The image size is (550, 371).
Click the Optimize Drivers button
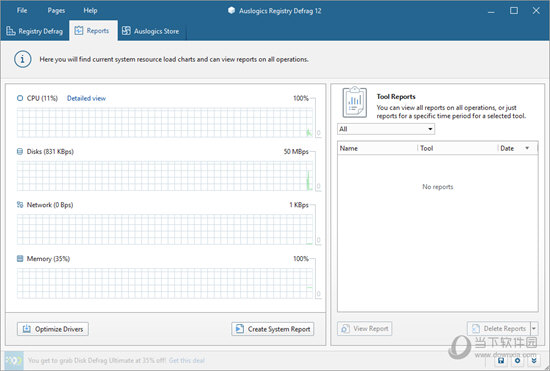pyautogui.click(x=53, y=329)
